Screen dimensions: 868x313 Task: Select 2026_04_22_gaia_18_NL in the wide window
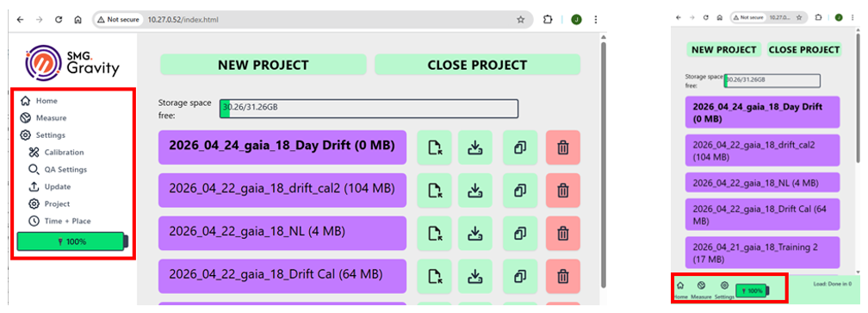282,233
